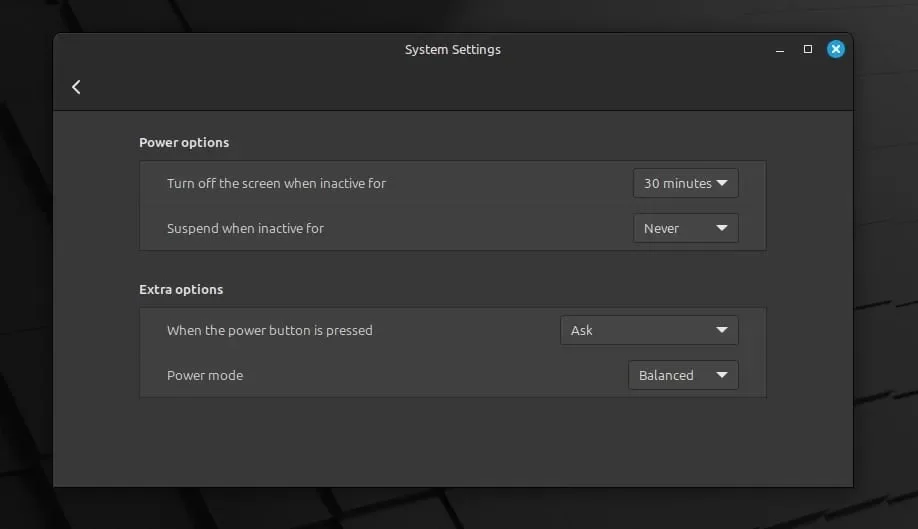
Task: Open the Balanced power mode dropdown
Action: [x=683, y=375]
